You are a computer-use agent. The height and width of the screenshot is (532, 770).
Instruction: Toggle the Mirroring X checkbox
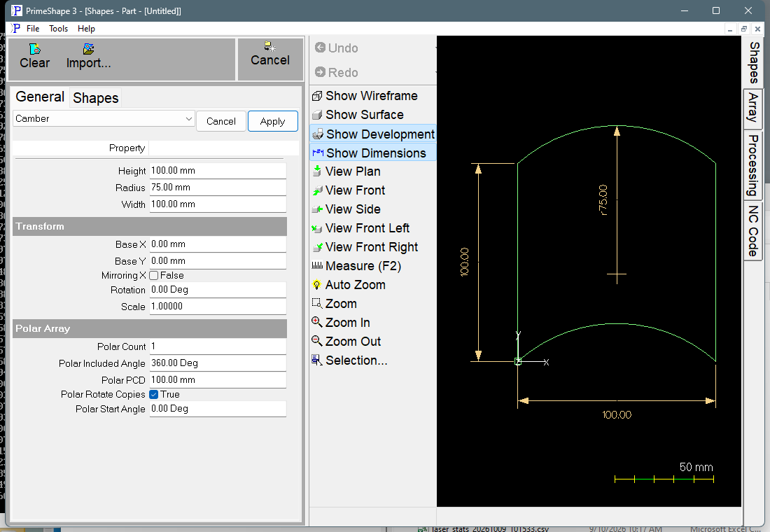click(x=154, y=276)
